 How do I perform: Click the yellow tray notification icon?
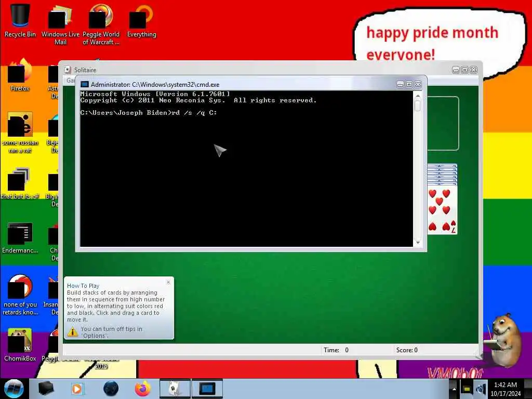pos(467,389)
